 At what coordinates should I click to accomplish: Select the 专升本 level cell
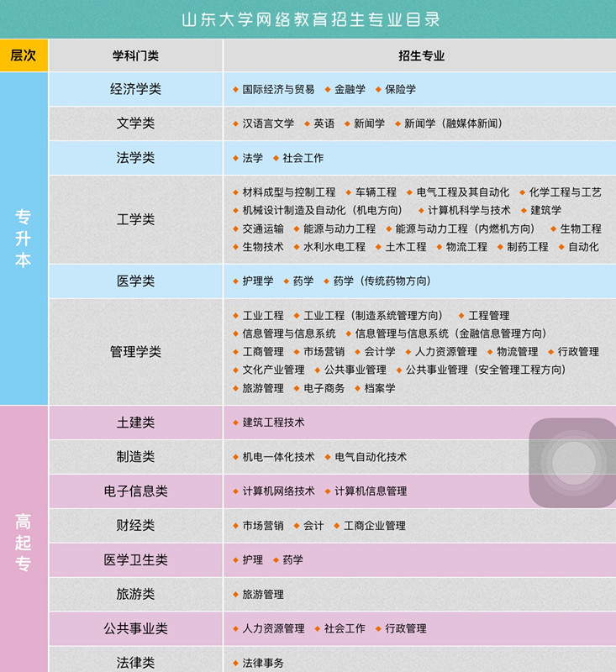pyautogui.click(x=24, y=239)
